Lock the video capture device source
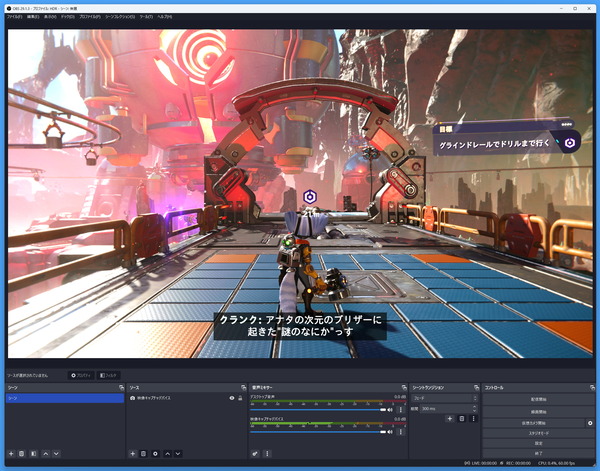Image resolution: width=600 pixels, height=471 pixels. point(240,398)
